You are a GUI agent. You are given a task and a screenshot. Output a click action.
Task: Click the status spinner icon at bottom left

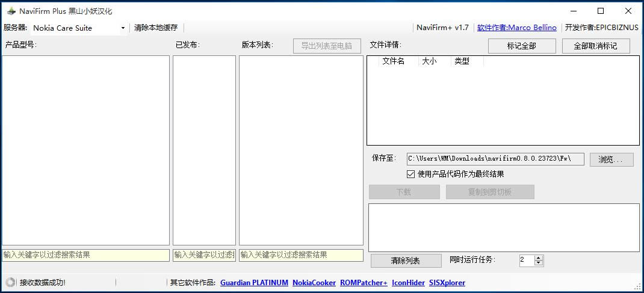point(10,282)
